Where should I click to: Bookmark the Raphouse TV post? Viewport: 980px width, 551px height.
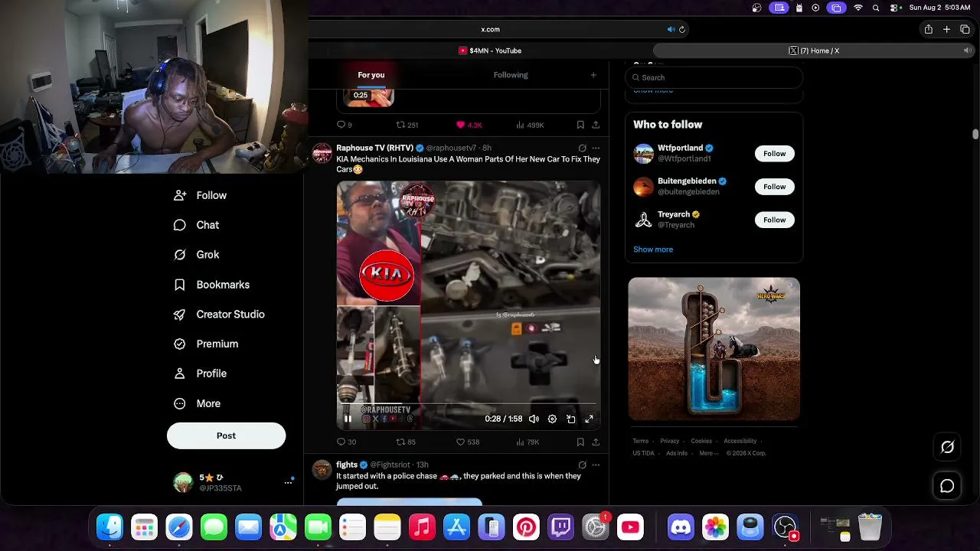pyautogui.click(x=580, y=442)
